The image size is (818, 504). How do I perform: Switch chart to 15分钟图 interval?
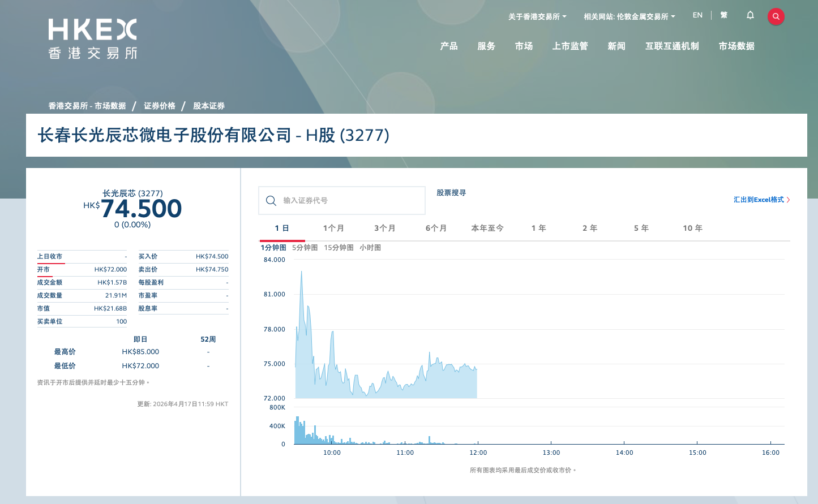click(x=339, y=248)
